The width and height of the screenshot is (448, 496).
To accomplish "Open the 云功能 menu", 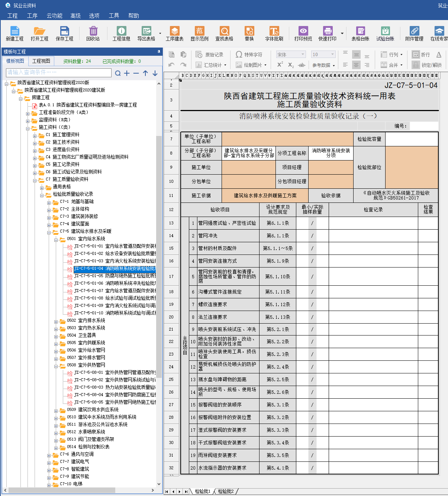I will point(54,16).
